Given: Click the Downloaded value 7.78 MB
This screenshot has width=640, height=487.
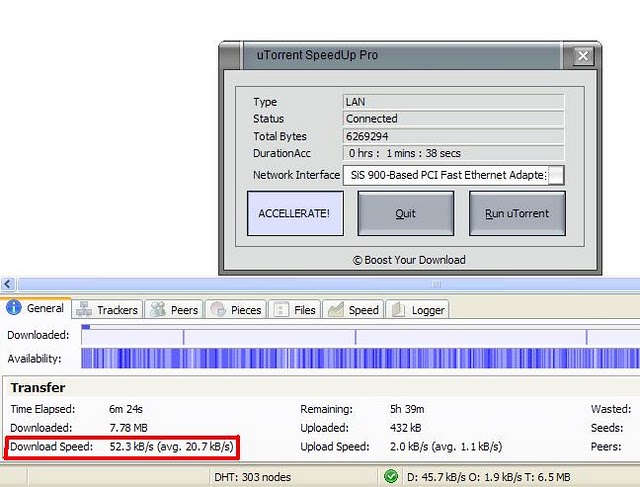Looking at the screenshot, I should 128,428.
